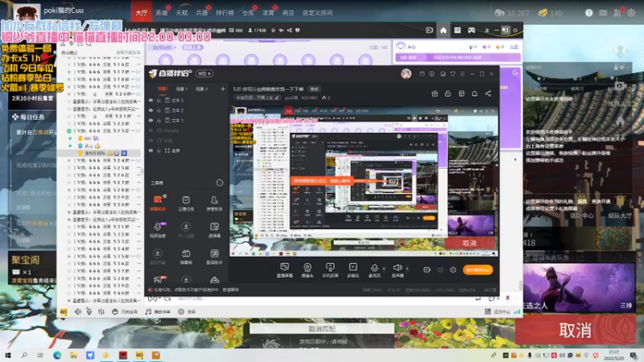Open taskbar search magnifier
The width and height of the screenshot is (644, 362).
tap(24, 355)
